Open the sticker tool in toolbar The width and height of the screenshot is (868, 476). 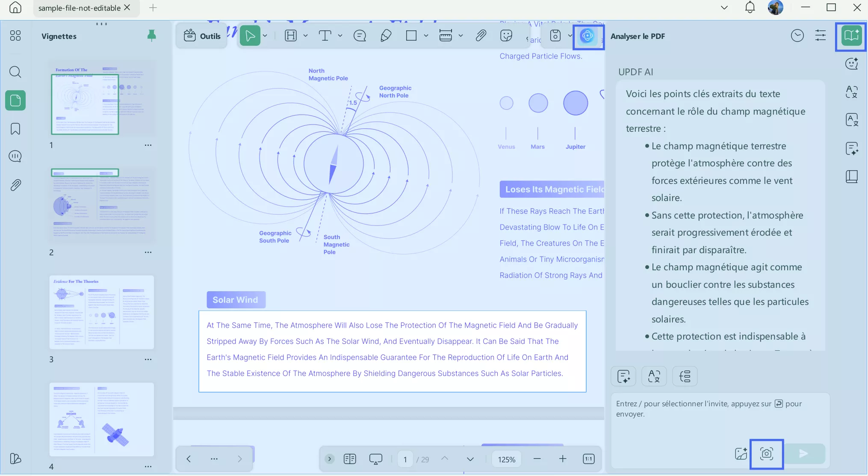(506, 36)
